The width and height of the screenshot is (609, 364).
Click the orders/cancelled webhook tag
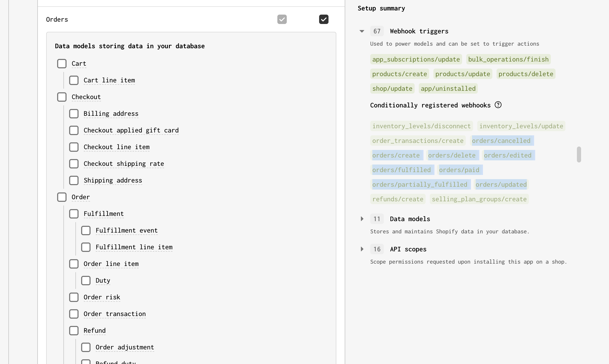501,141
